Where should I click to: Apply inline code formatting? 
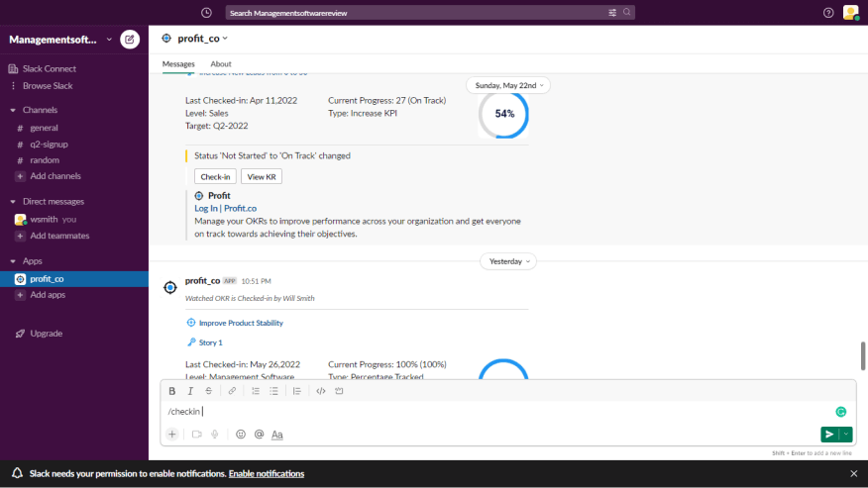tap(320, 391)
